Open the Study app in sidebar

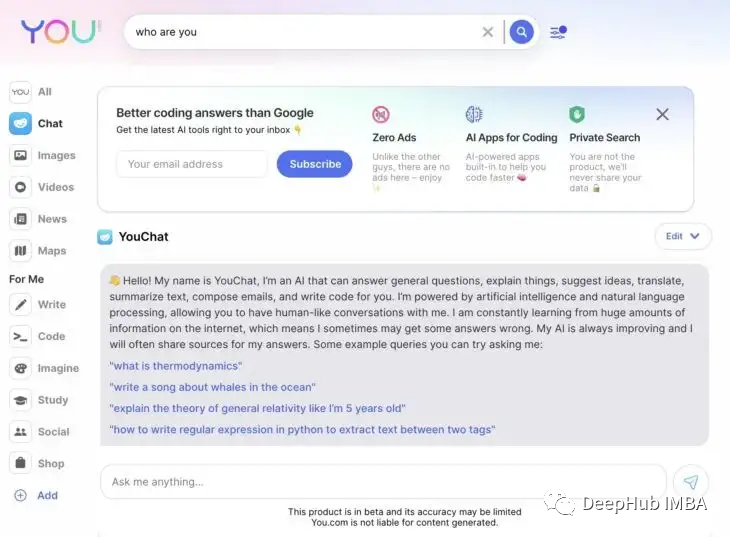[x=39, y=400]
